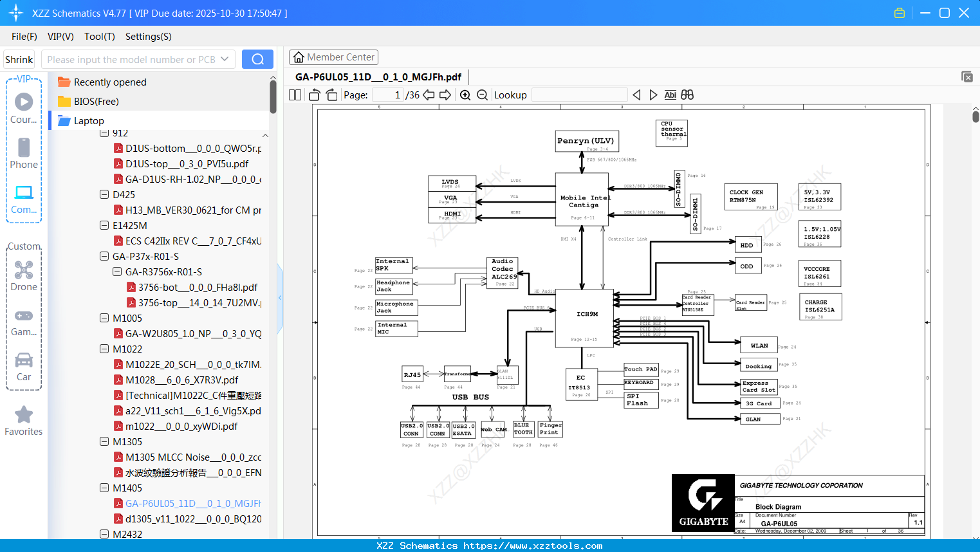Open 3756-top__14_0_14 PDF file
Screen dimensions: 980x552
[194, 302]
